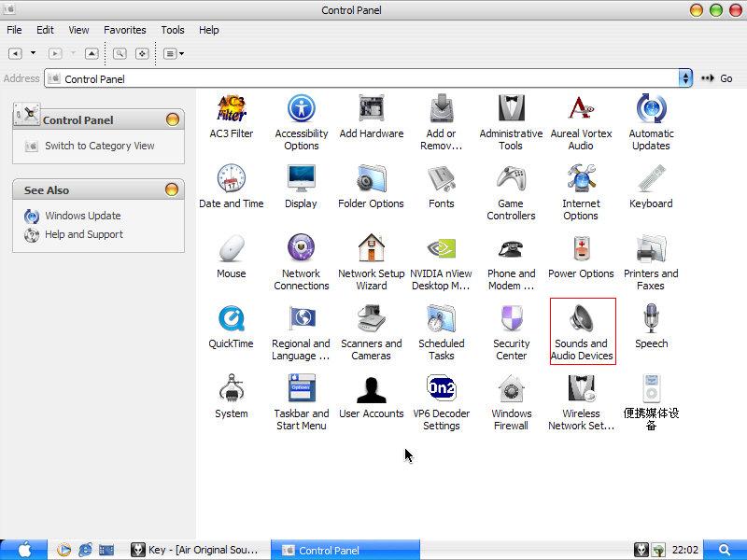The image size is (747, 560).
Task: Open Scanners and Cameras
Action: (371, 333)
